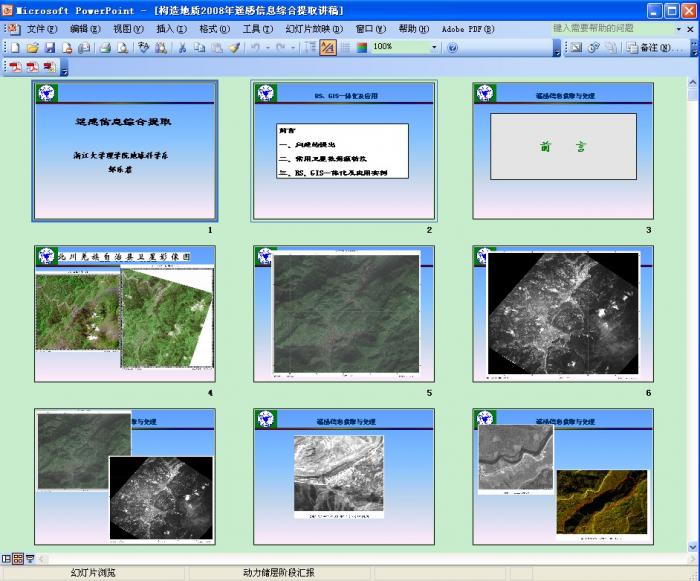Toggle the Color/Grayscale button
This screenshot has width=700, height=581.
[360, 47]
